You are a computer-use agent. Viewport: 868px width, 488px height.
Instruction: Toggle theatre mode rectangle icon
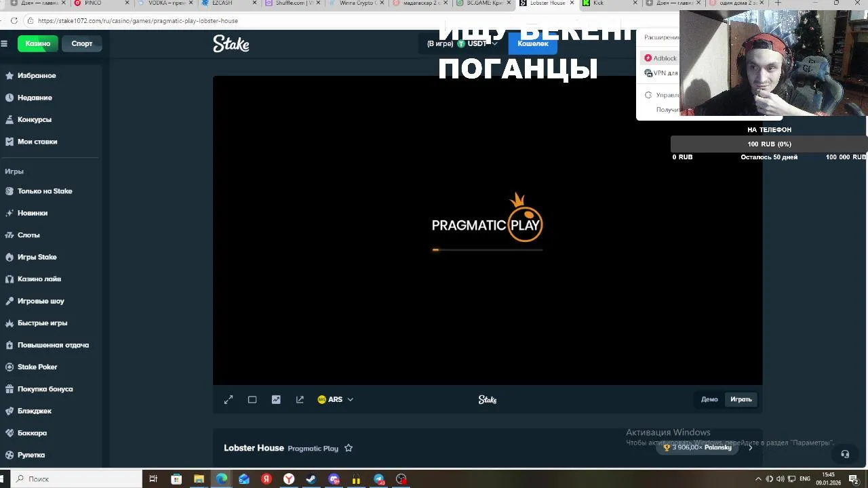[252, 400]
